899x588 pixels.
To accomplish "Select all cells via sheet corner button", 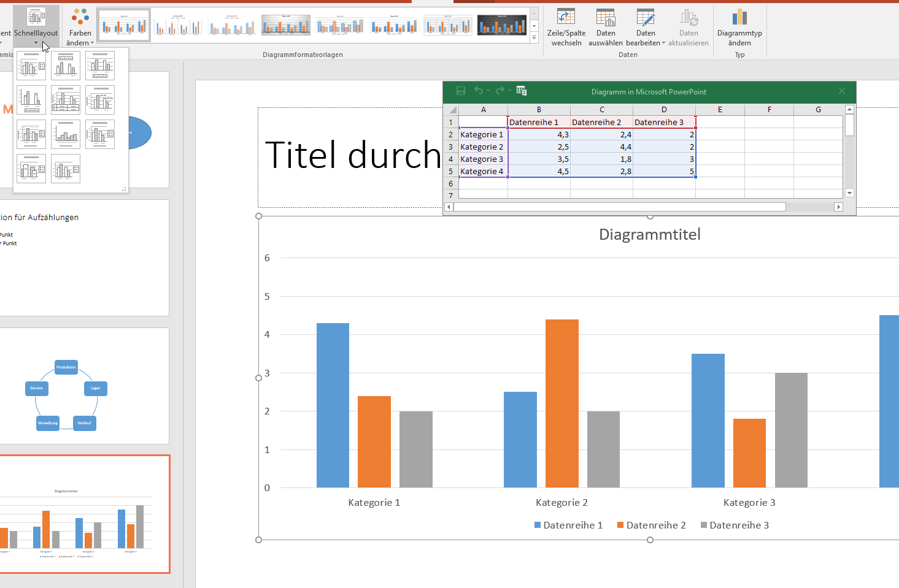I will click(451, 110).
